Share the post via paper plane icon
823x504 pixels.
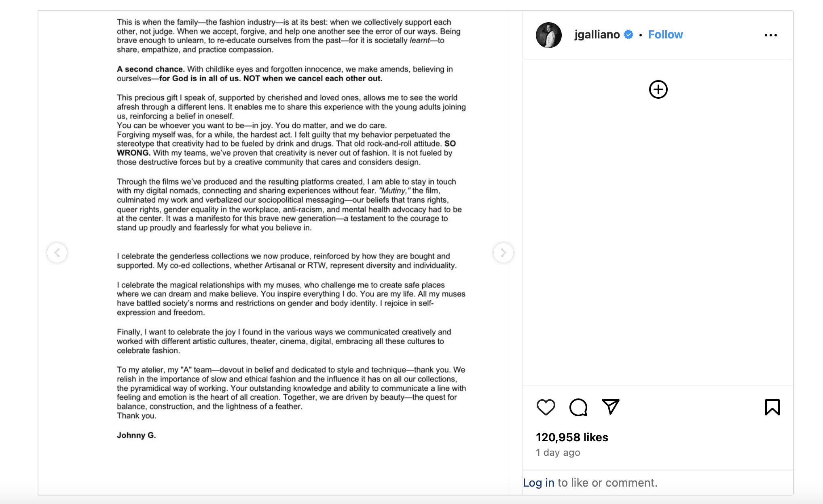click(610, 407)
